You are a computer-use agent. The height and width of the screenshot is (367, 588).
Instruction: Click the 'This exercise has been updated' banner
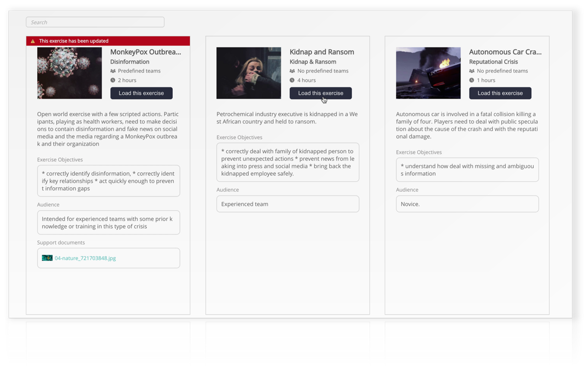(x=108, y=41)
